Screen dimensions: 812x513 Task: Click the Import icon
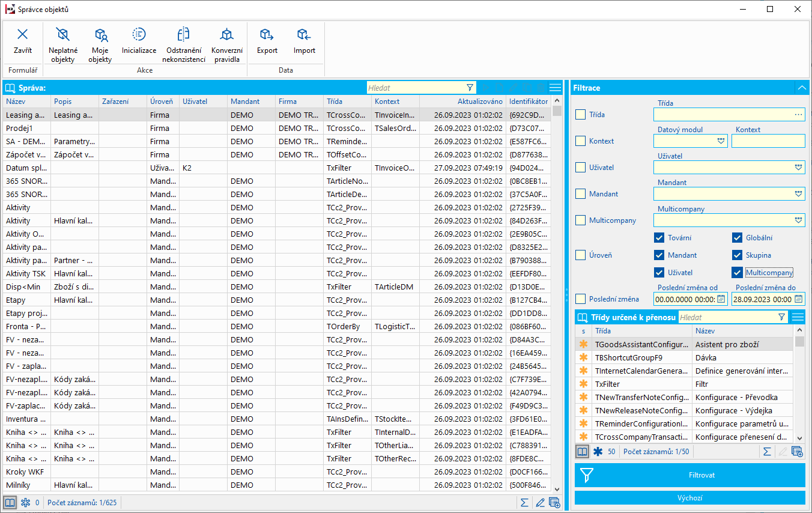[x=304, y=41]
